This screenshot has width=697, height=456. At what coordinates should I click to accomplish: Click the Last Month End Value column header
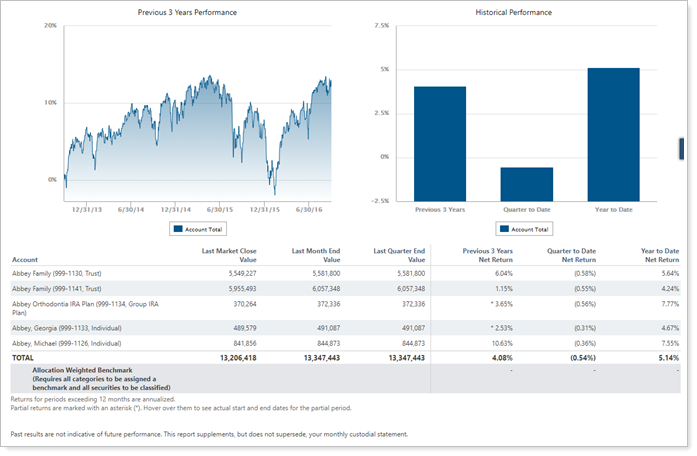(x=318, y=255)
